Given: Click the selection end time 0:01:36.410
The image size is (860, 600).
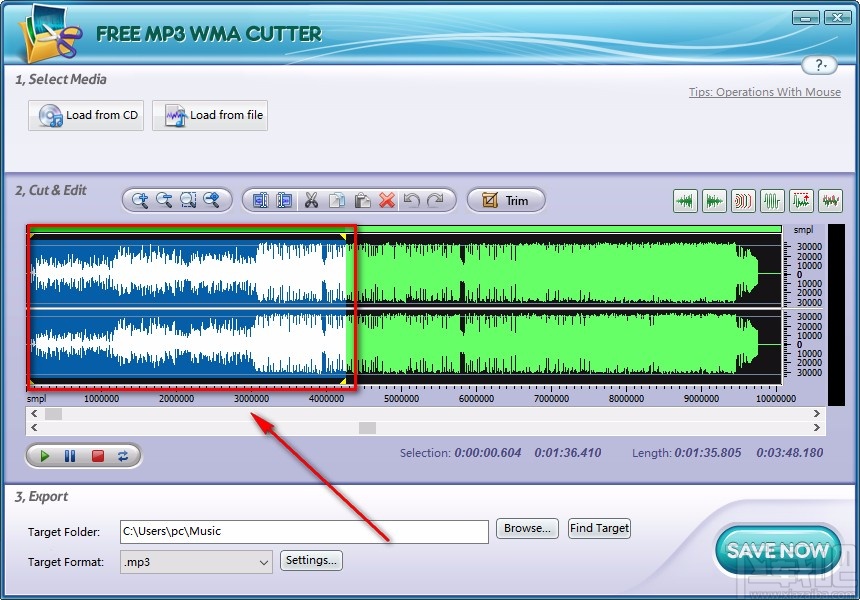Looking at the screenshot, I should (x=568, y=453).
